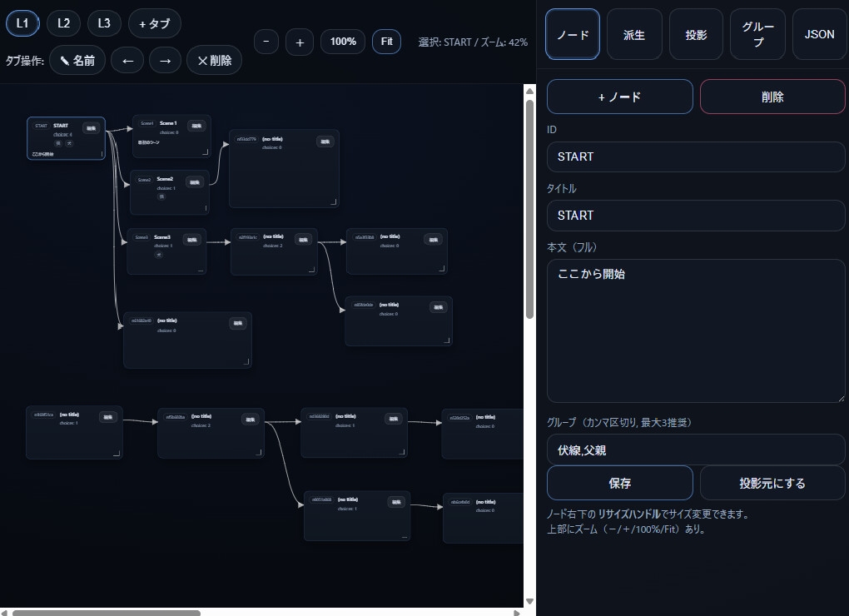Zoom in using the + icon
The width and height of the screenshot is (849, 616).
299,42
